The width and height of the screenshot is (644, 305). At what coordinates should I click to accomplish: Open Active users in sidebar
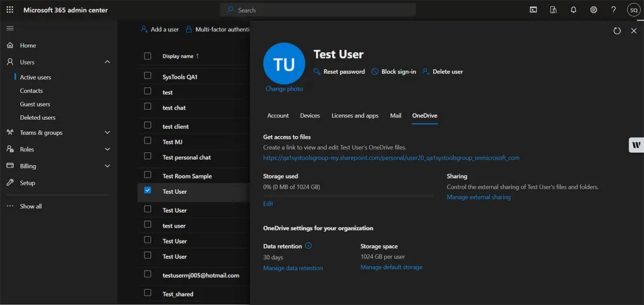[36, 77]
